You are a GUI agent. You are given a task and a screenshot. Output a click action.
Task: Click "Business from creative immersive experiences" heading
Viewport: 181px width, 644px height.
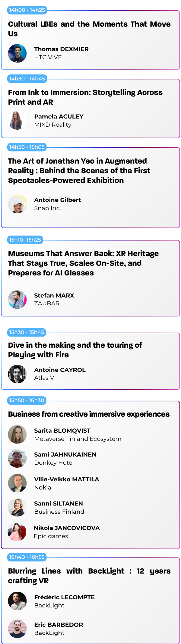click(x=89, y=414)
